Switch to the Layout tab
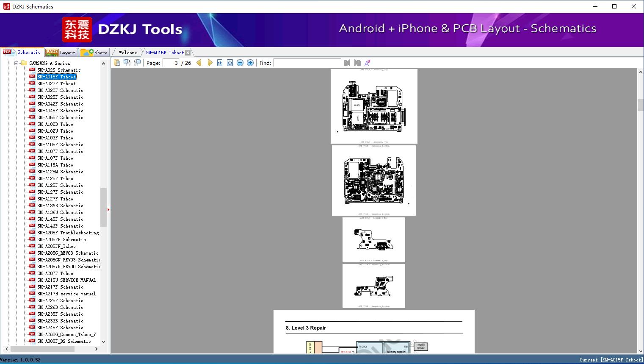This screenshot has height=364, width=644. tap(61, 53)
